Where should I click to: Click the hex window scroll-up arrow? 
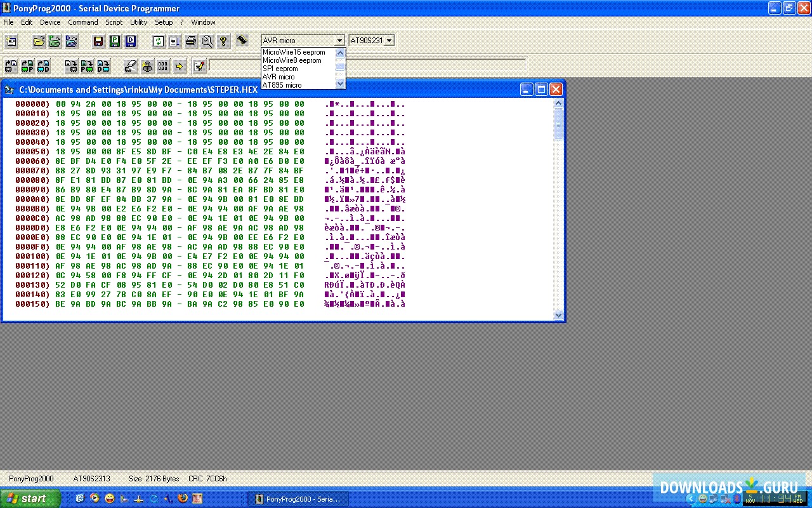(559, 104)
